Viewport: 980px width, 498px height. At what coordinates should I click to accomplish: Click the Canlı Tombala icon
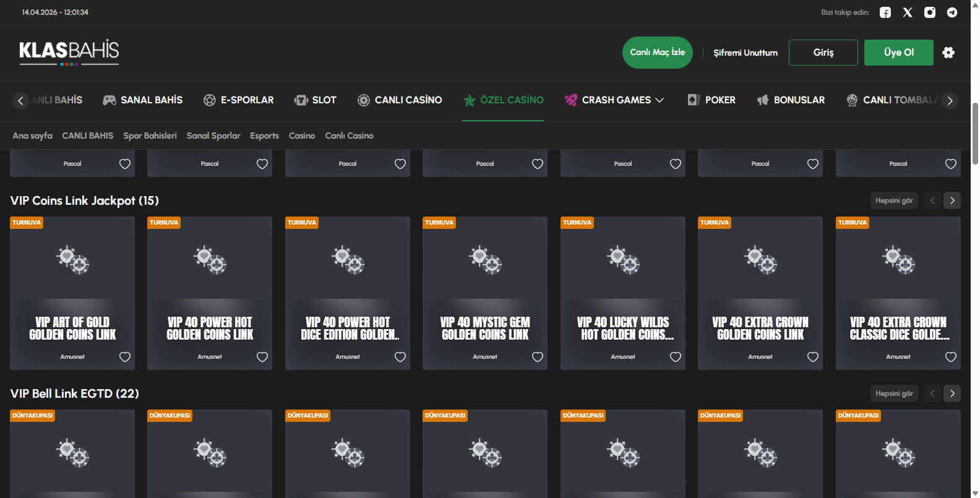click(852, 100)
